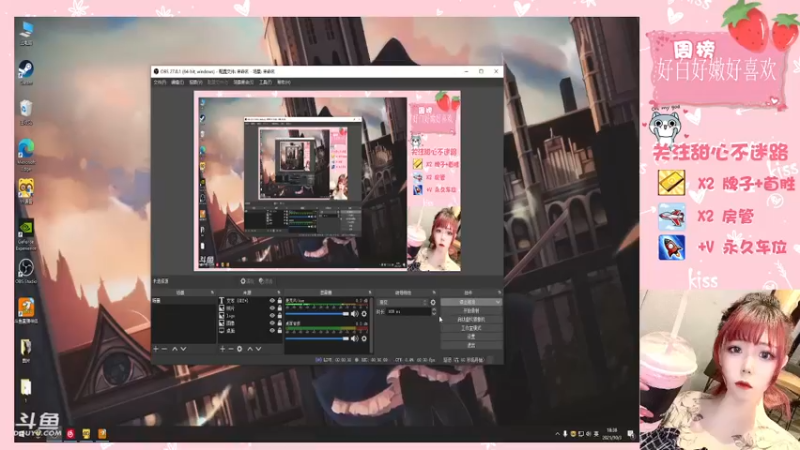Viewport: 800px width, 450px height.
Task: Toggle visibility of the fourth image source
Action: (272, 323)
